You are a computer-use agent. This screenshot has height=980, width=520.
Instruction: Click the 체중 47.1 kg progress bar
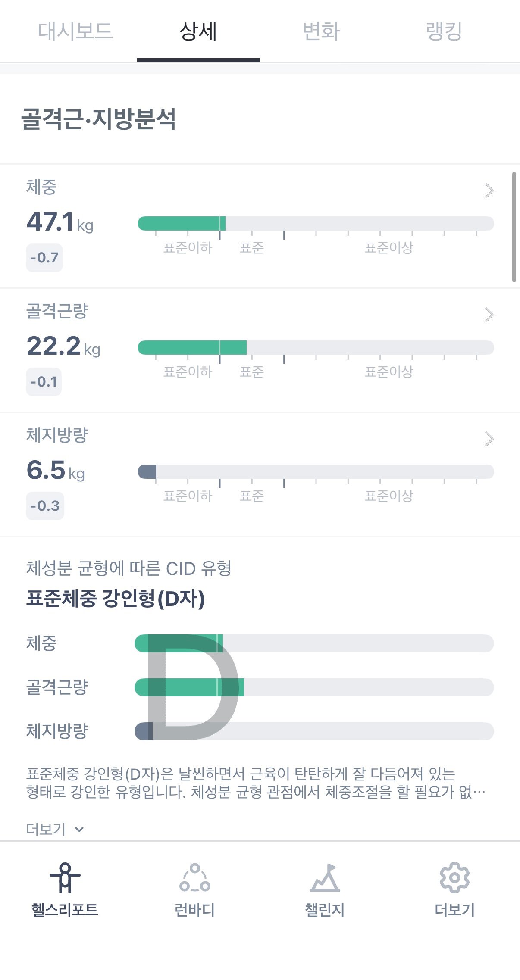pyautogui.click(x=316, y=224)
